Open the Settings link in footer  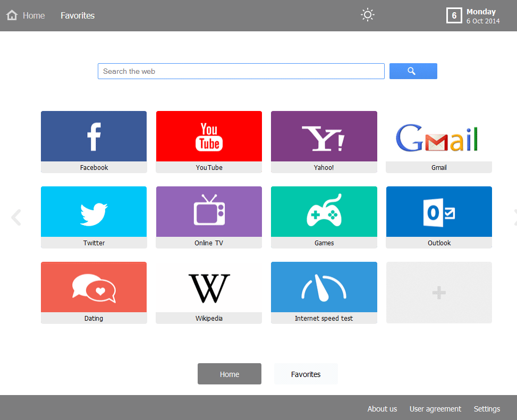487,409
